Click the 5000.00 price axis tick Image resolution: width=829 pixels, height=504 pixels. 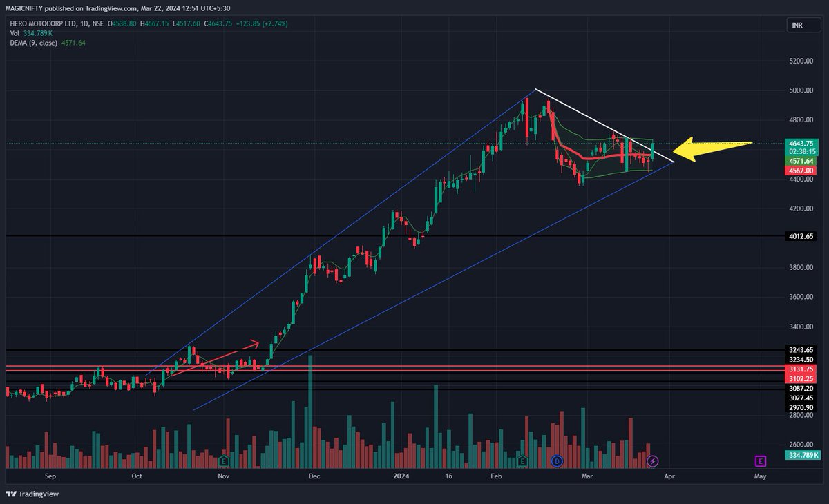click(x=801, y=90)
